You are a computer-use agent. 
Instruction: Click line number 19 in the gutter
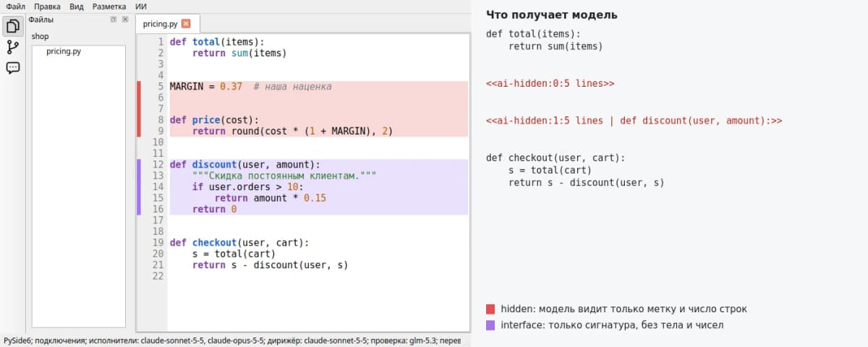click(158, 243)
